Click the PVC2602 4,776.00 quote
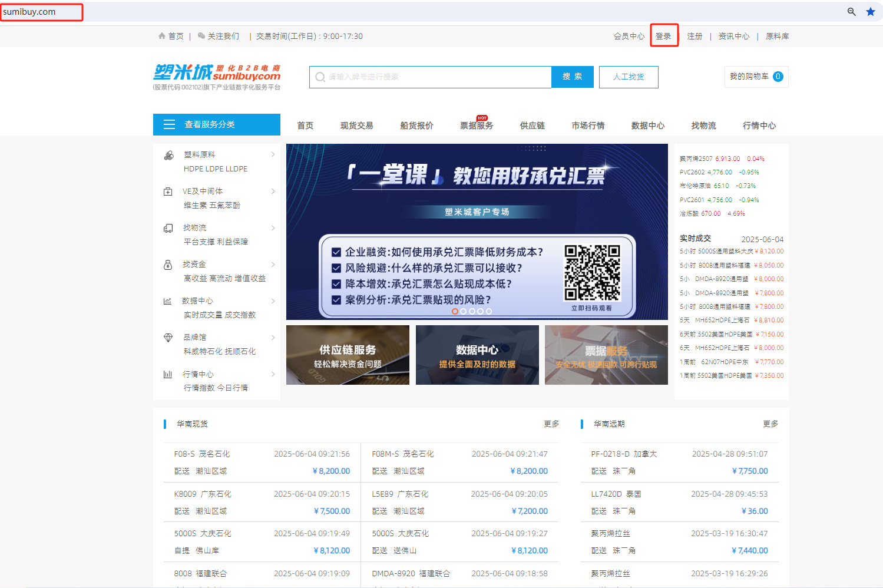This screenshot has height=588, width=883. [719, 172]
